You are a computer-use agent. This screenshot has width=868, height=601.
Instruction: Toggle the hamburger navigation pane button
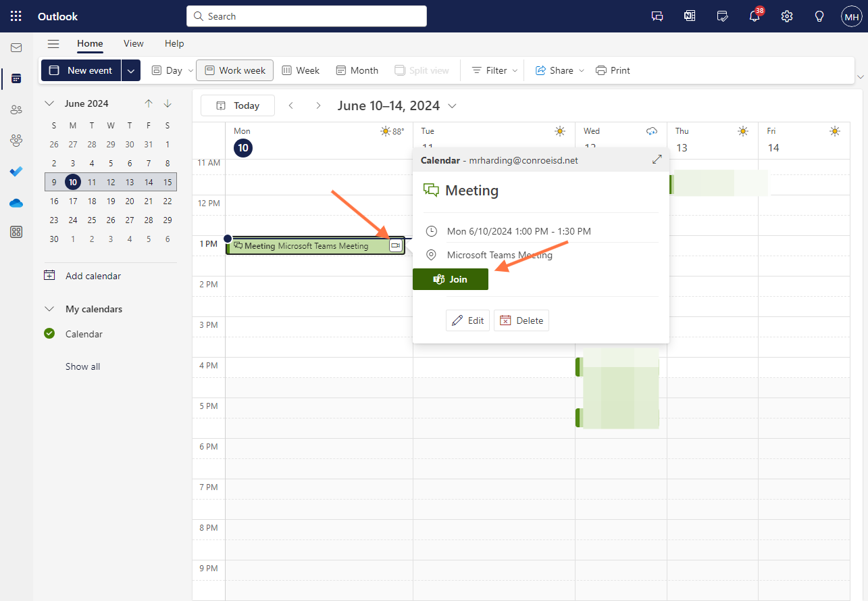pyautogui.click(x=53, y=44)
